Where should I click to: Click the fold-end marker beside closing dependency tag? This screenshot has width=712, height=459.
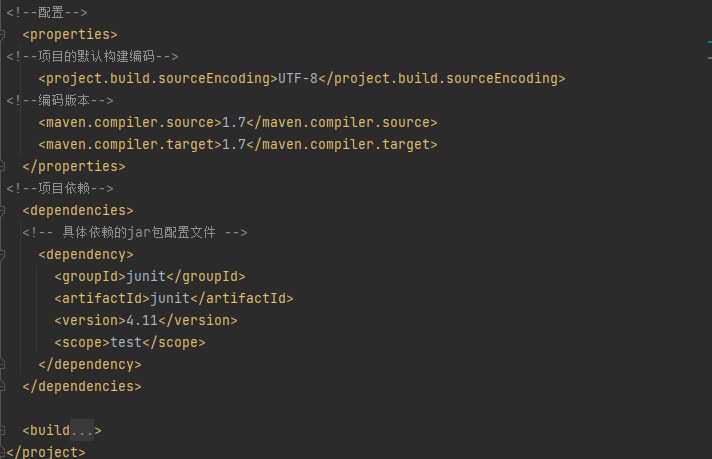(3, 365)
